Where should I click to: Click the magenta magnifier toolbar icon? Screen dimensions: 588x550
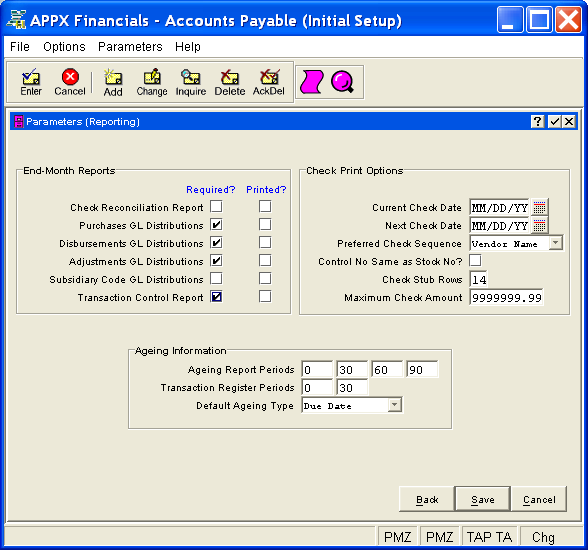[342, 82]
